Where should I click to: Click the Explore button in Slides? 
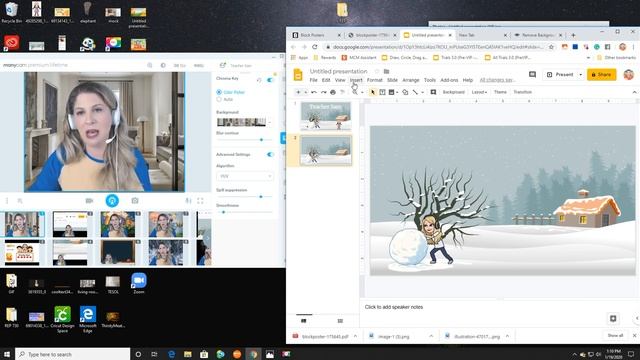(x=613, y=318)
